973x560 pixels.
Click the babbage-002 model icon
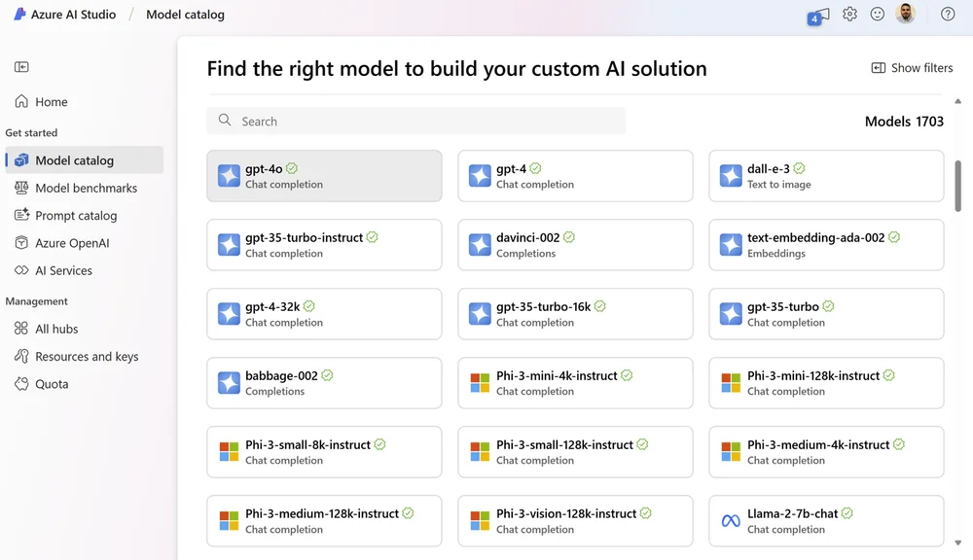(x=229, y=383)
